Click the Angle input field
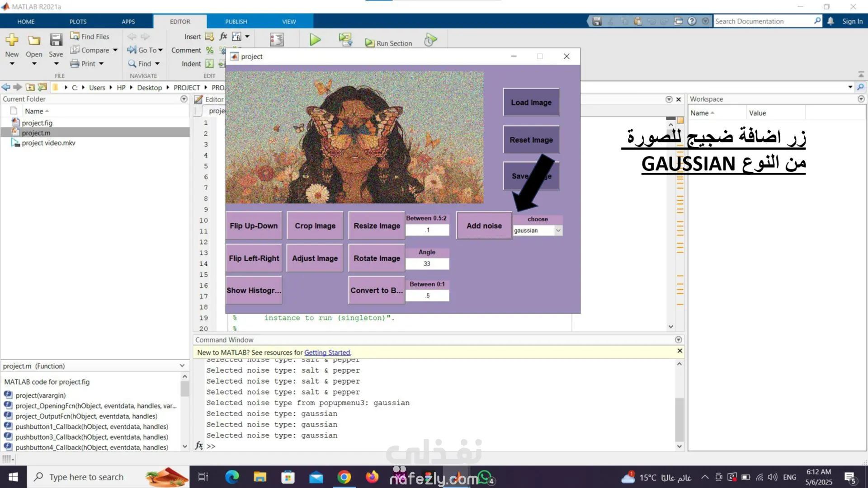Image resolution: width=868 pixels, height=488 pixels. click(427, 264)
